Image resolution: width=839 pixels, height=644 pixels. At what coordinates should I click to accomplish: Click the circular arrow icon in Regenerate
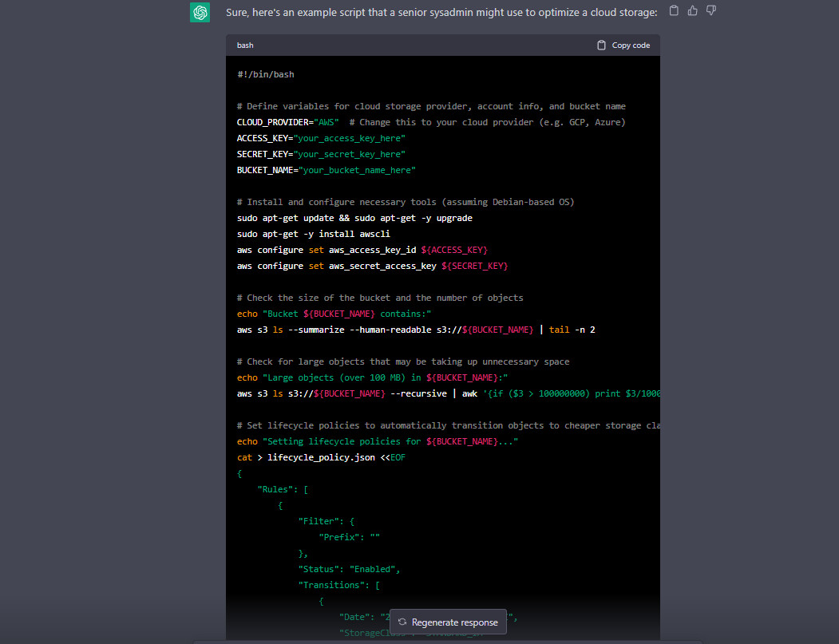point(402,622)
